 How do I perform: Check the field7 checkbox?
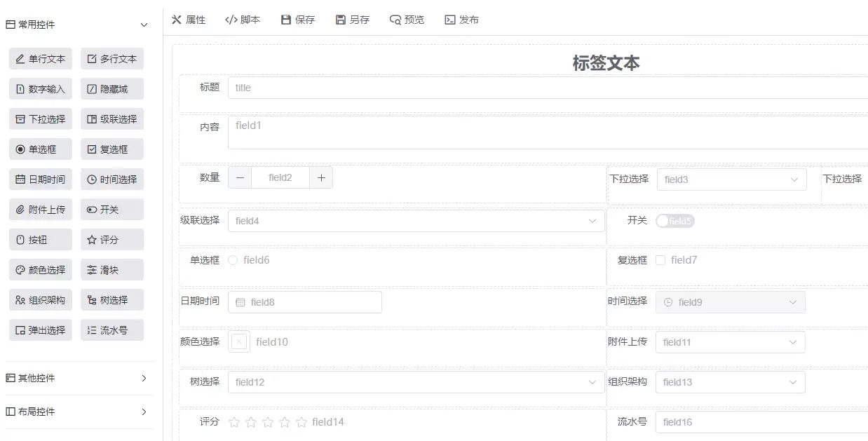660,260
